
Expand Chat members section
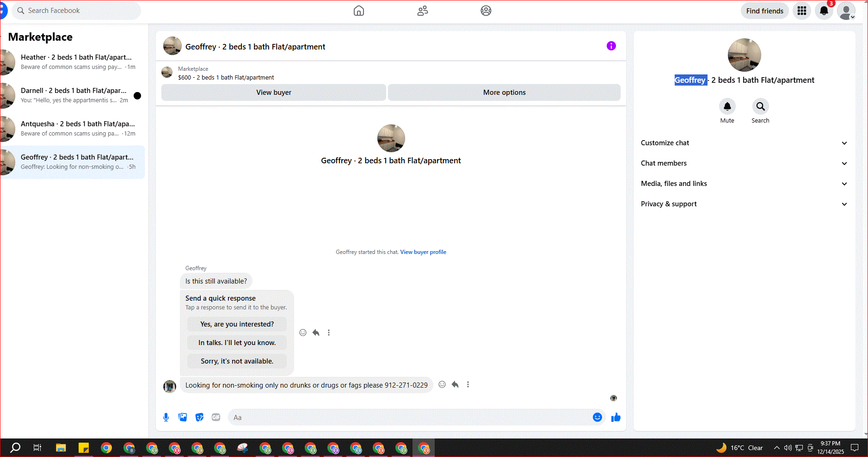[744, 163]
